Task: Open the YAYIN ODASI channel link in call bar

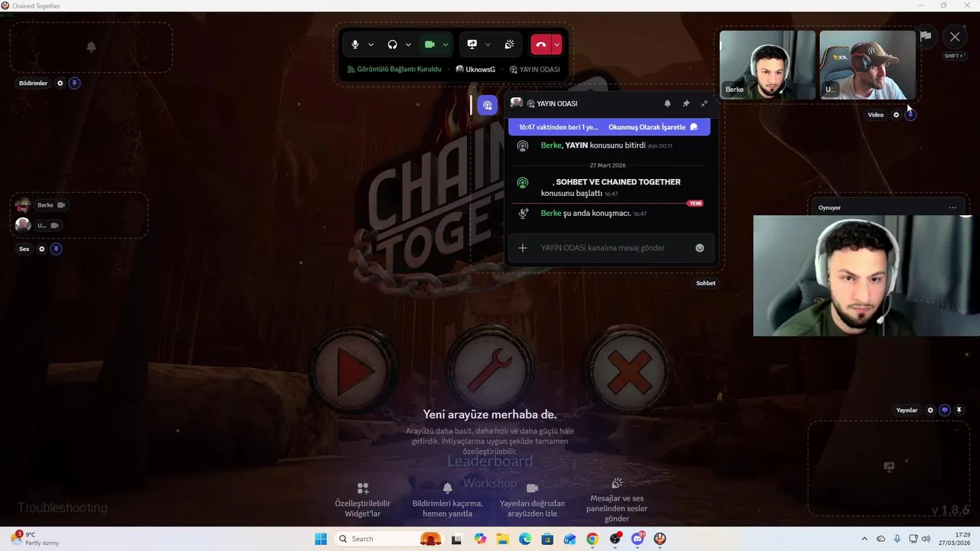Action: coord(534,69)
